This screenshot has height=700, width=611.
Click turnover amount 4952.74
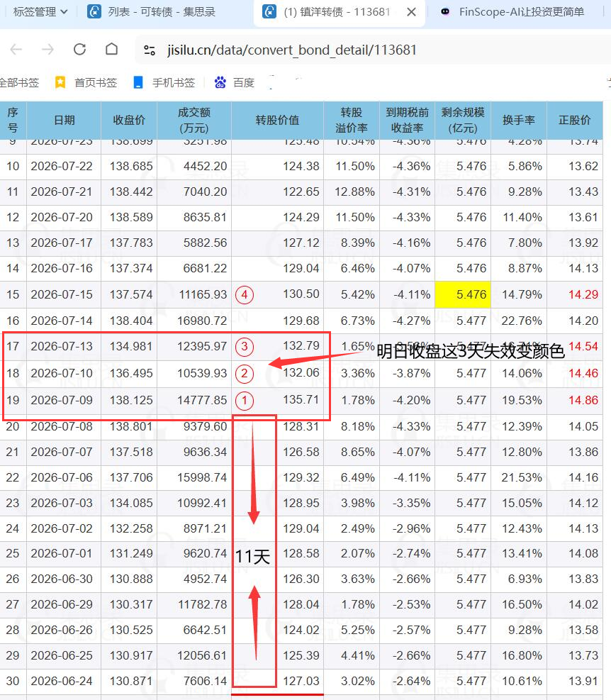click(x=206, y=579)
